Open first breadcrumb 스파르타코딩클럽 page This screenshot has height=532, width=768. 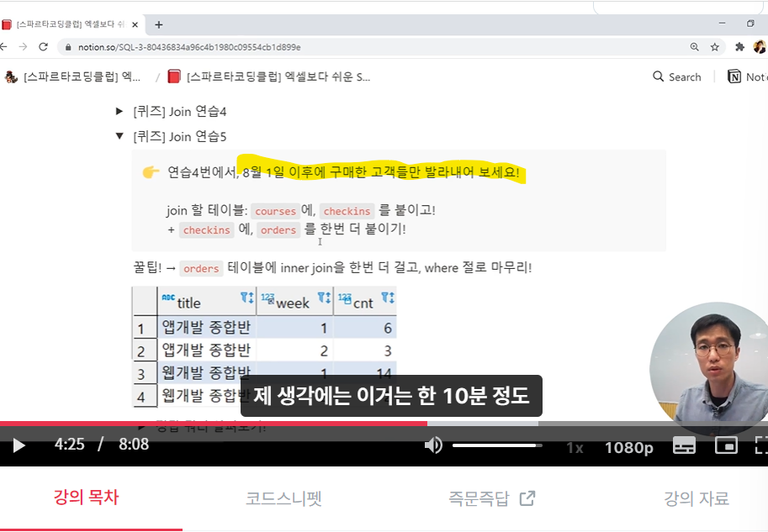(72, 76)
